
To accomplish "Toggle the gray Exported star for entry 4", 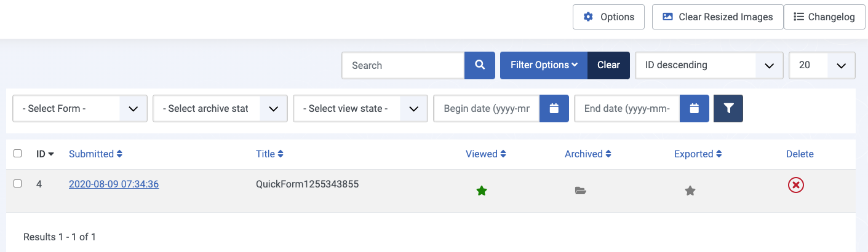I will [x=690, y=191].
